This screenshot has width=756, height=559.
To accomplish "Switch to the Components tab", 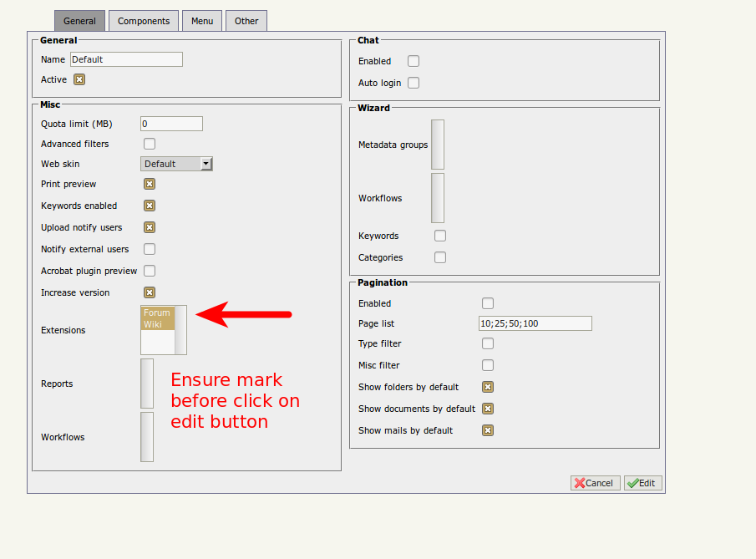I will tap(144, 21).
